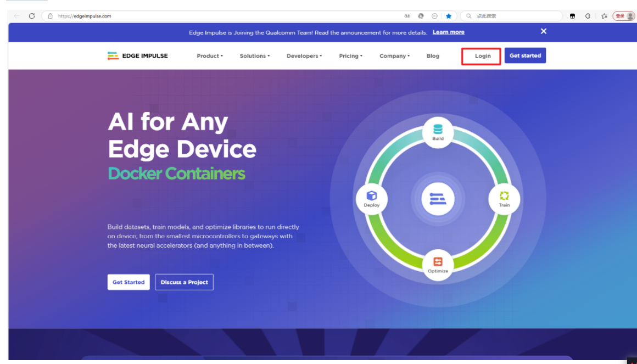Click the blue Get started button
Screen dimensions: 637x364
[526, 55]
